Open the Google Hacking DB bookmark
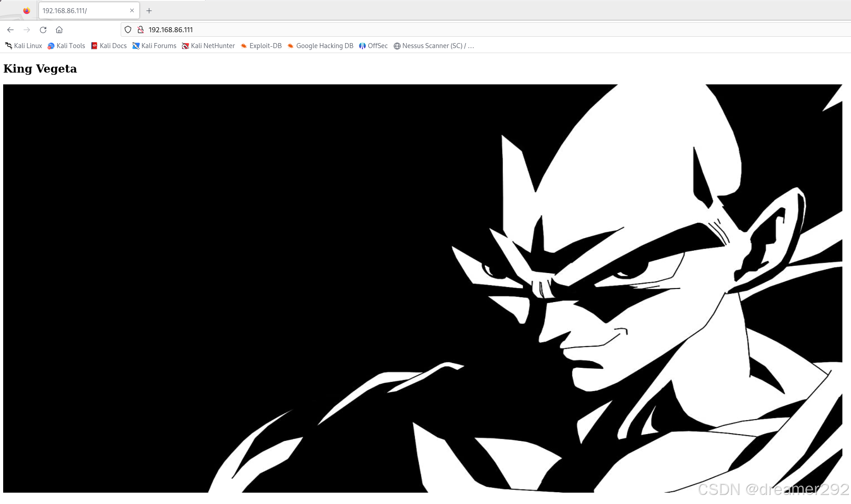 pos(320,46)
